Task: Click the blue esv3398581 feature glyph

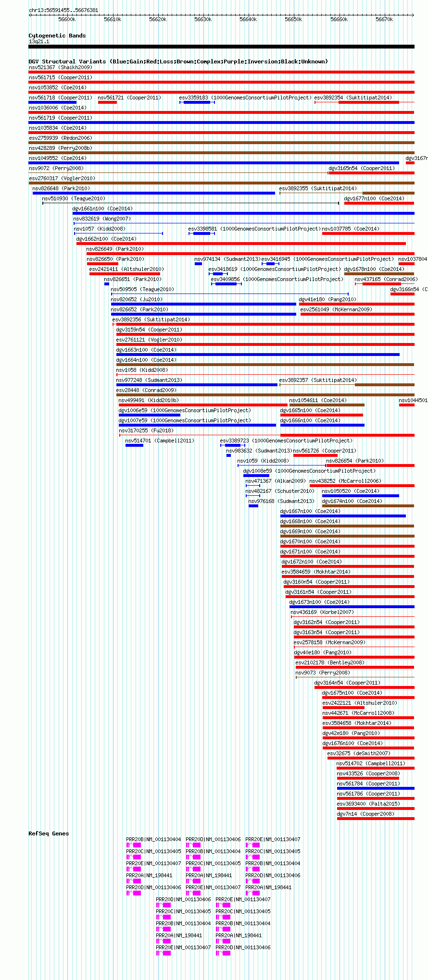Action: [x=202, y=233]
